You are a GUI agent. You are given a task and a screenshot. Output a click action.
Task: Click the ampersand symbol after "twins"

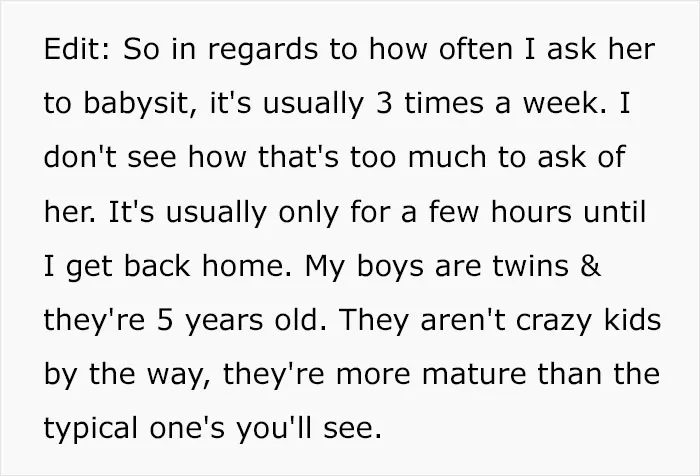point(591,266)
